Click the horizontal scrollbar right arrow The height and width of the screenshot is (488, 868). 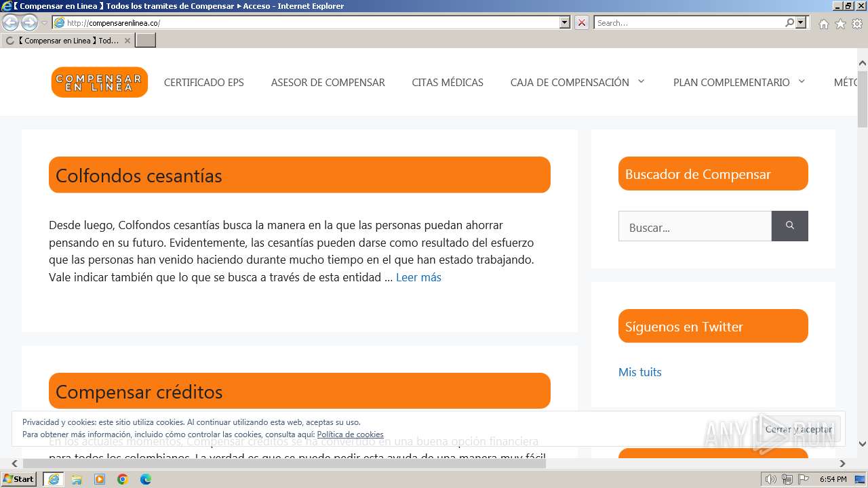click(842, 464)
